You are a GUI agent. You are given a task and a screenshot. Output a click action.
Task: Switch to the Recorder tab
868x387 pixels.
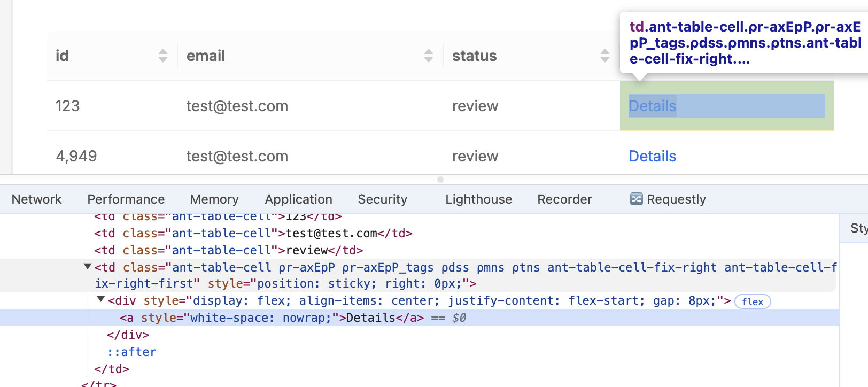(564, 199)
